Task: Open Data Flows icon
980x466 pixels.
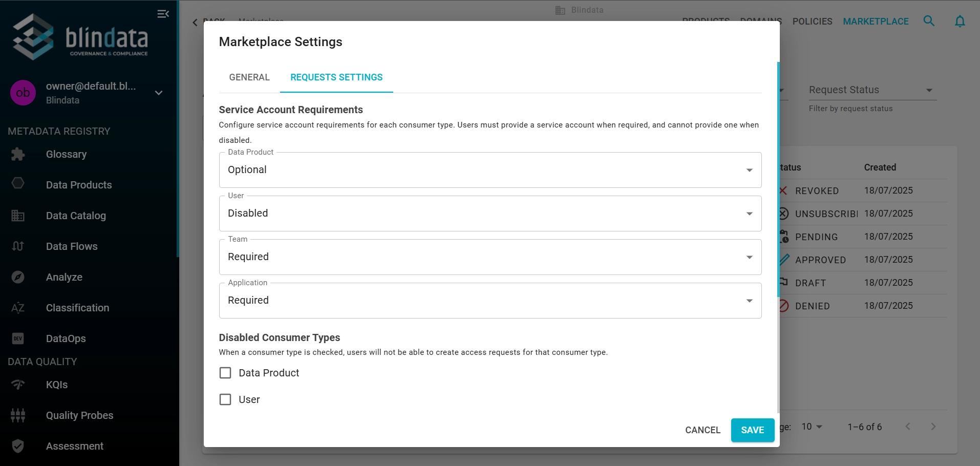Action: click(x=18, y=246)
